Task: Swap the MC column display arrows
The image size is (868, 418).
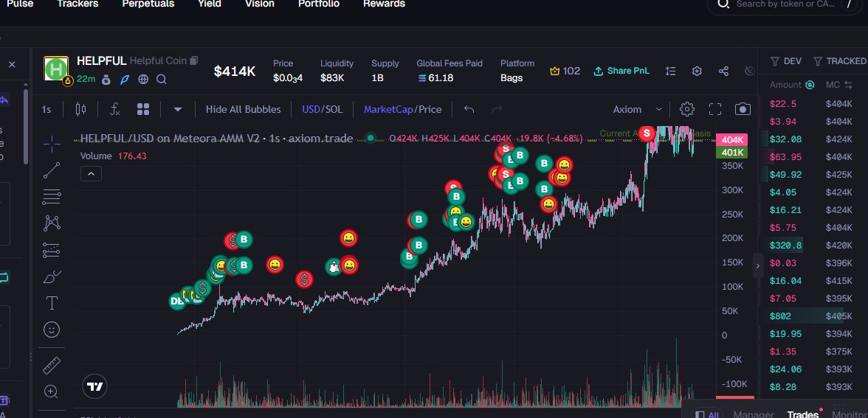Action: pyautogui.click(x=847, y=85)
